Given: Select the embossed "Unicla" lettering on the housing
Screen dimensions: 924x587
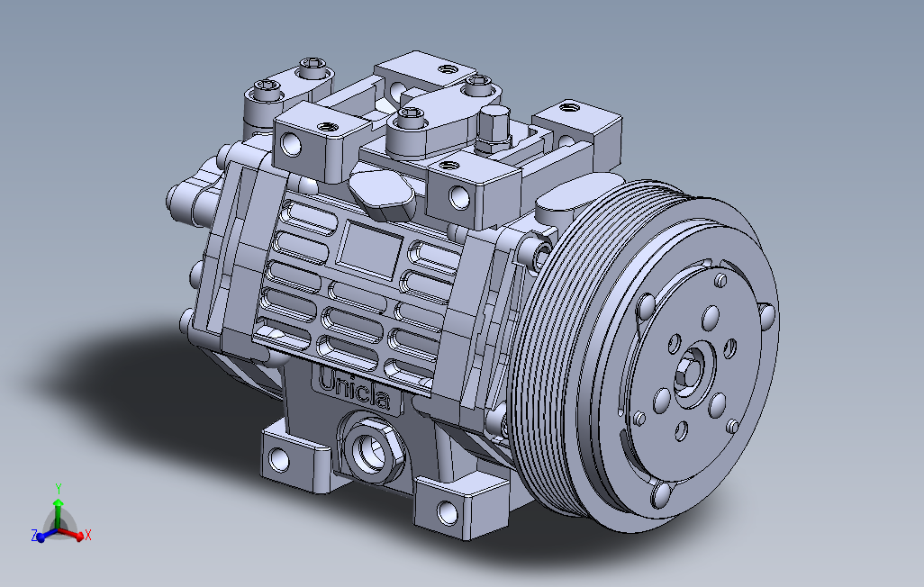Looking at the screenshot, I should pyautogui.click(x=354, y=388).
